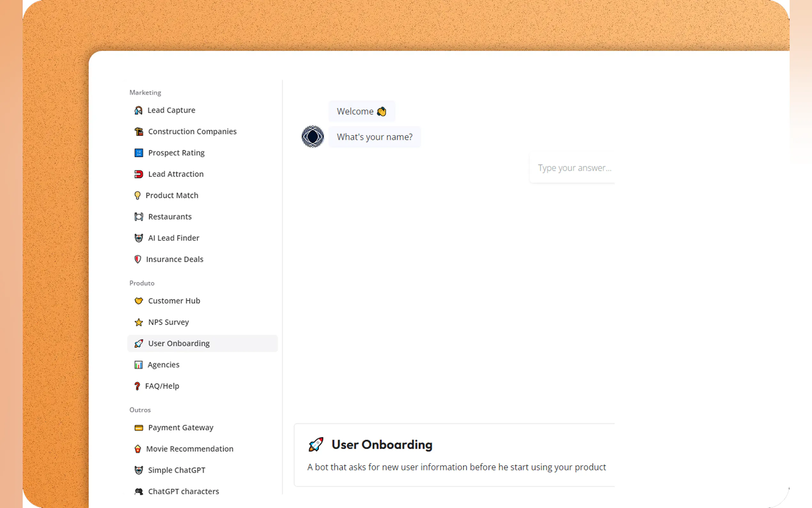Click the blue Prospect Rating icon
The image size is (812, 508).
(x=139, y=153)
